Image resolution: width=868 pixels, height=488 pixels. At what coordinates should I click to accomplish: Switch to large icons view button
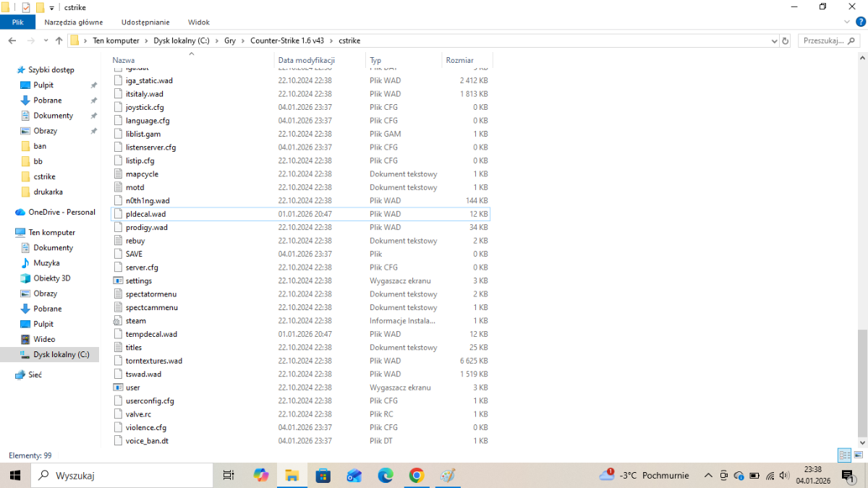click(x=857, y=455)
